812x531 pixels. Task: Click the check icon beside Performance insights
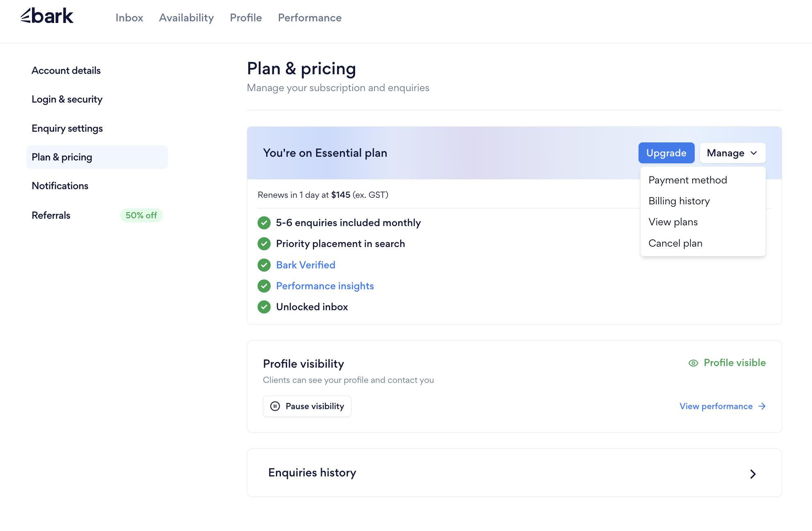[264, 286]
